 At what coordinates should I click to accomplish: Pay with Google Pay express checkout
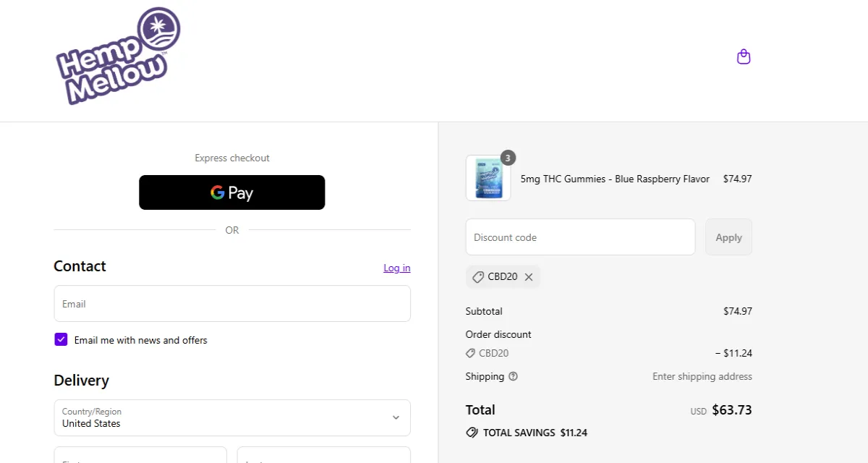[231, 192]
